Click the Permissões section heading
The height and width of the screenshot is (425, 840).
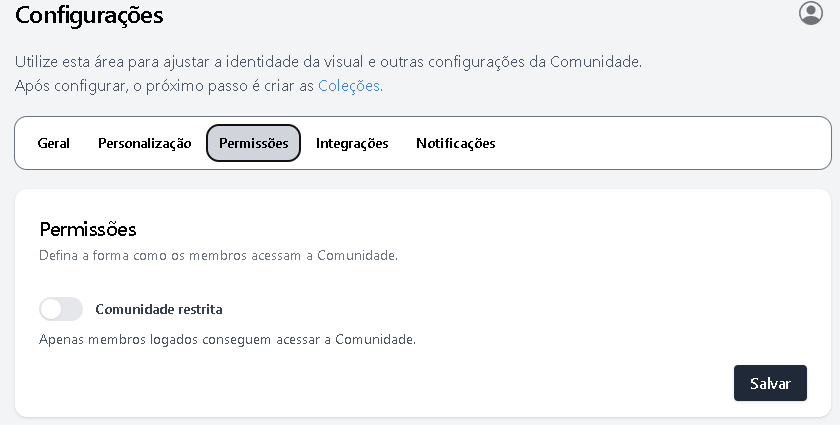click(x=87, y=229)
